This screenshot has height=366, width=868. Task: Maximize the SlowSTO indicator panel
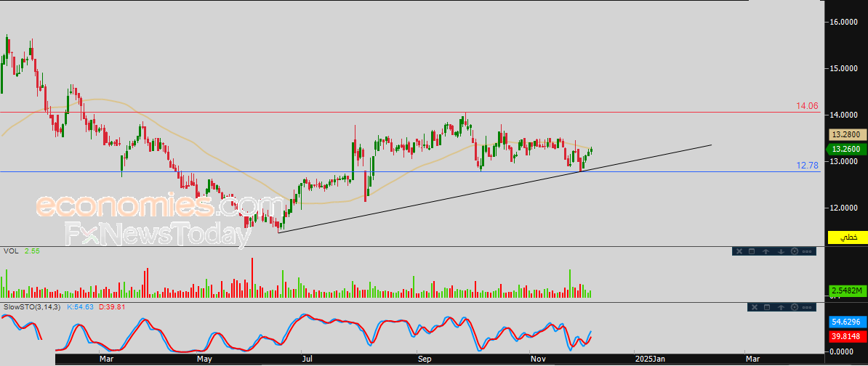coord(767,307)
